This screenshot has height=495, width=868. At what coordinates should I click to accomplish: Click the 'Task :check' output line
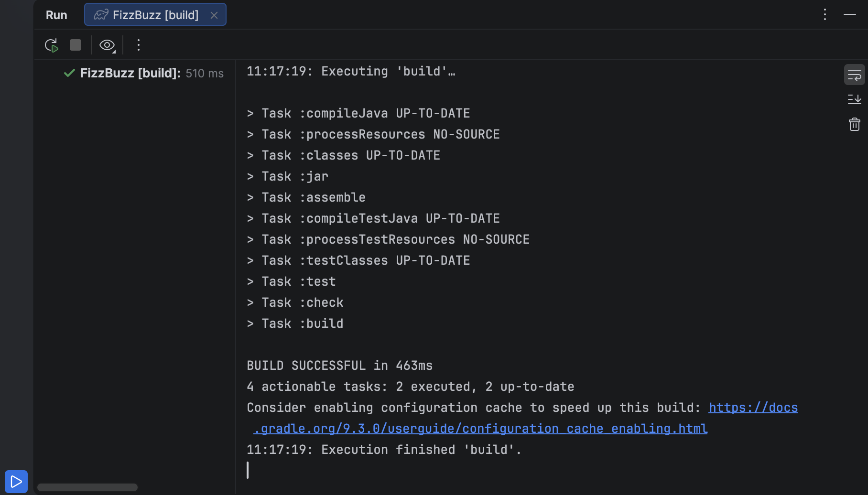click(x=295, y=302)
